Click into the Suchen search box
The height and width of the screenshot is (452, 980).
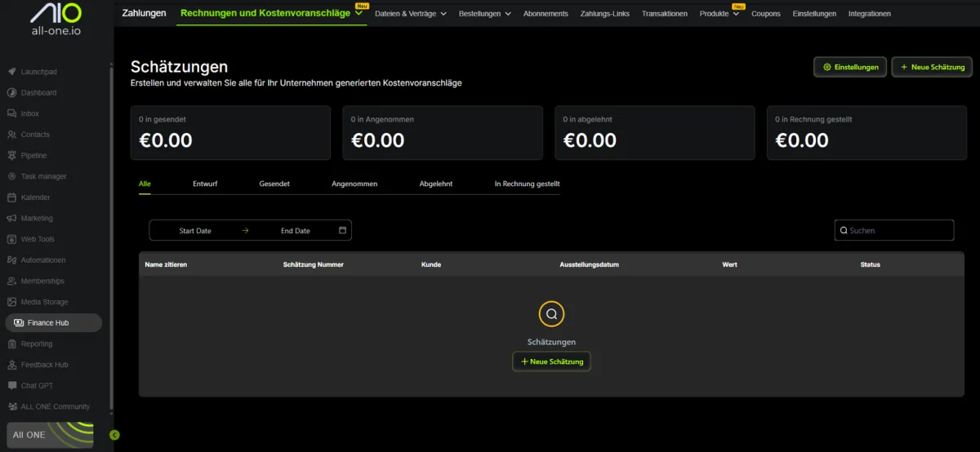[894, 231]
